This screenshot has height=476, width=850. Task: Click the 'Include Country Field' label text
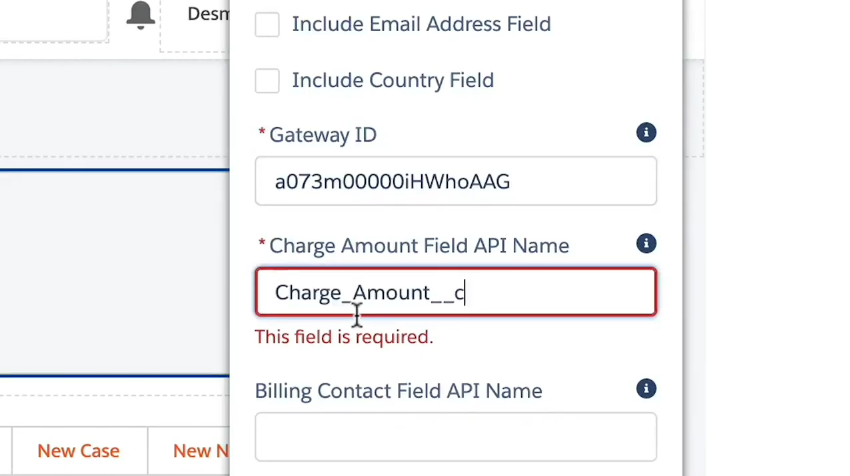(x=392, y=81)
